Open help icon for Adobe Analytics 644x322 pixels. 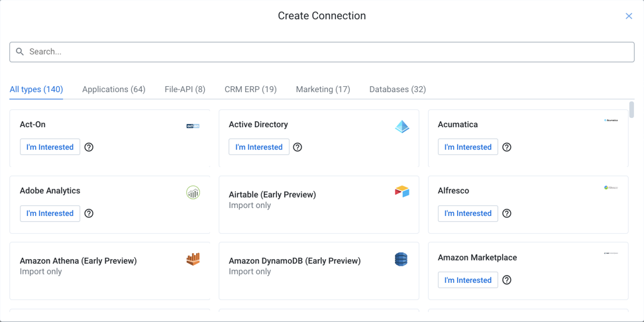point(89,213)
